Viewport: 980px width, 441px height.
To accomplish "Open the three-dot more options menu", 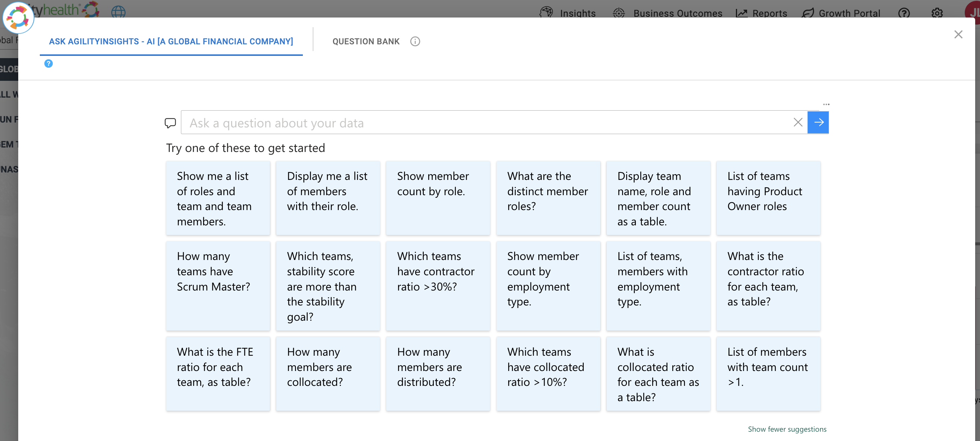I will (x=826, y=104).
